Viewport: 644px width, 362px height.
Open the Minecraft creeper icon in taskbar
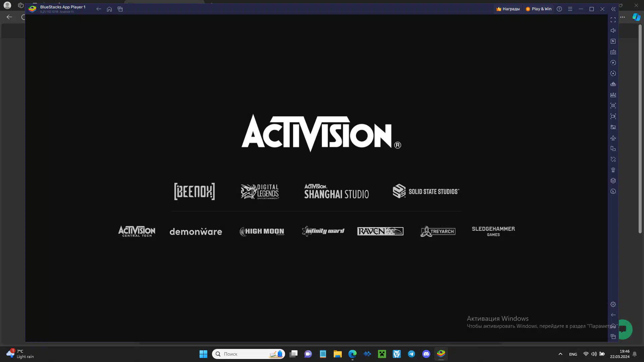[382, 354]
